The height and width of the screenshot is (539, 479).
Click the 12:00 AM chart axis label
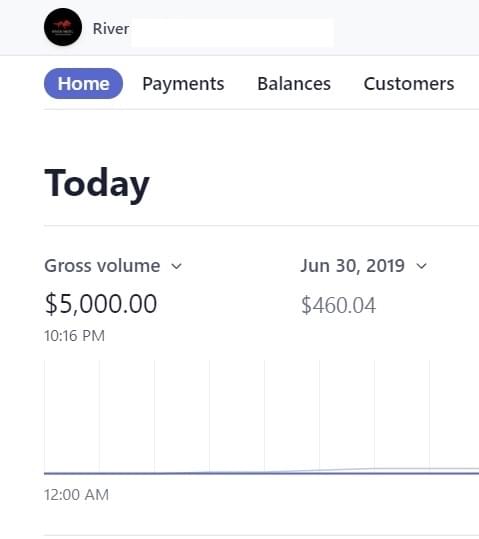(x=76, y=495)
